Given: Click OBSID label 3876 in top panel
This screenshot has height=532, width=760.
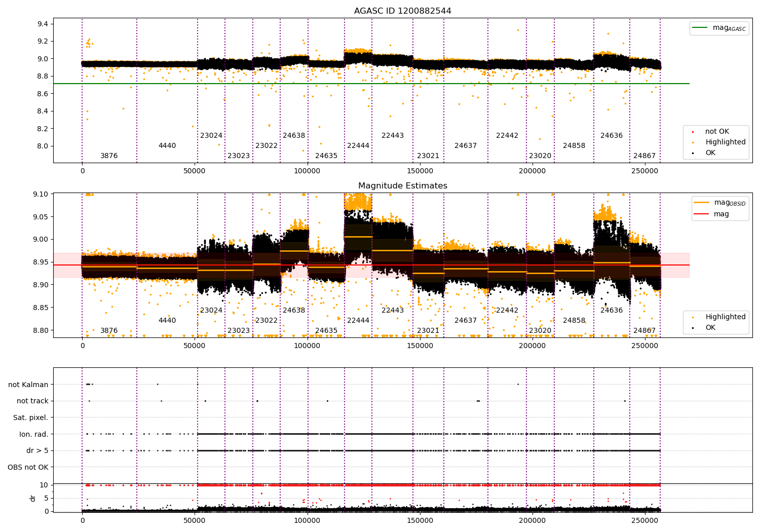Looking at the screenshot, I should [109, 156].
